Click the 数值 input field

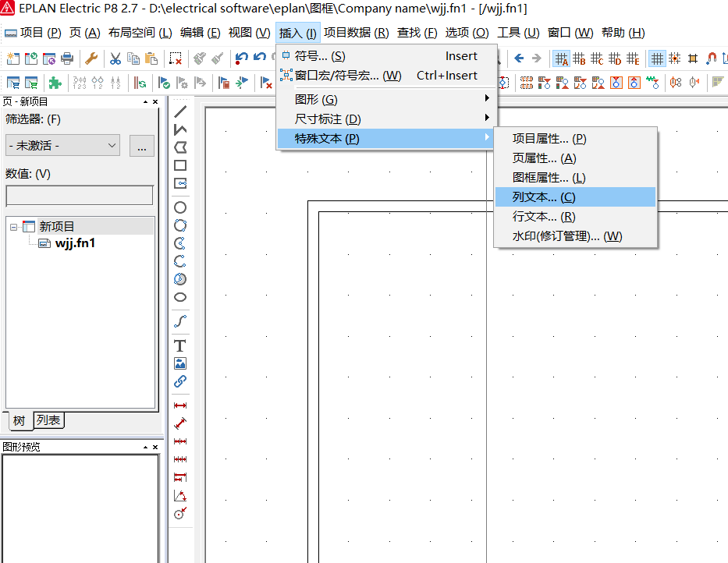[80, 196]
